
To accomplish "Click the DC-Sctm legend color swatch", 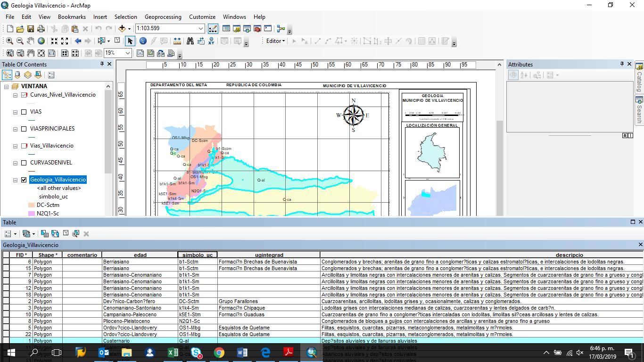I will [32, 205].
